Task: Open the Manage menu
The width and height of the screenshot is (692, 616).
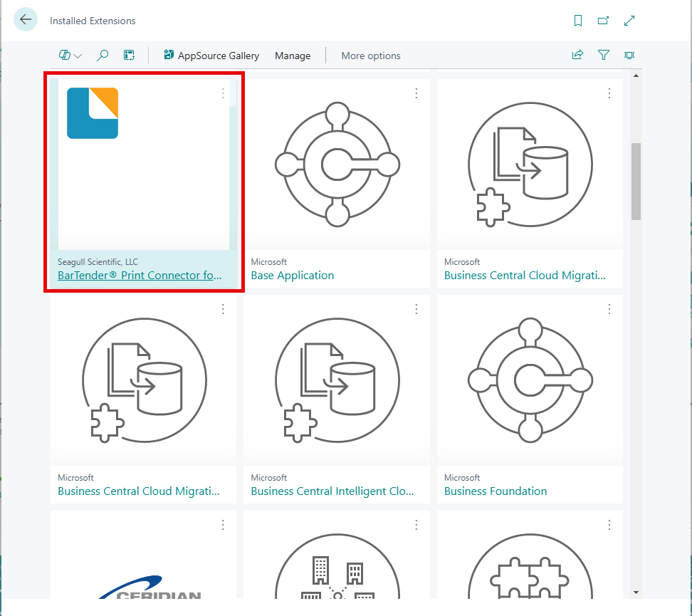Action: click(x=293, y=56)
